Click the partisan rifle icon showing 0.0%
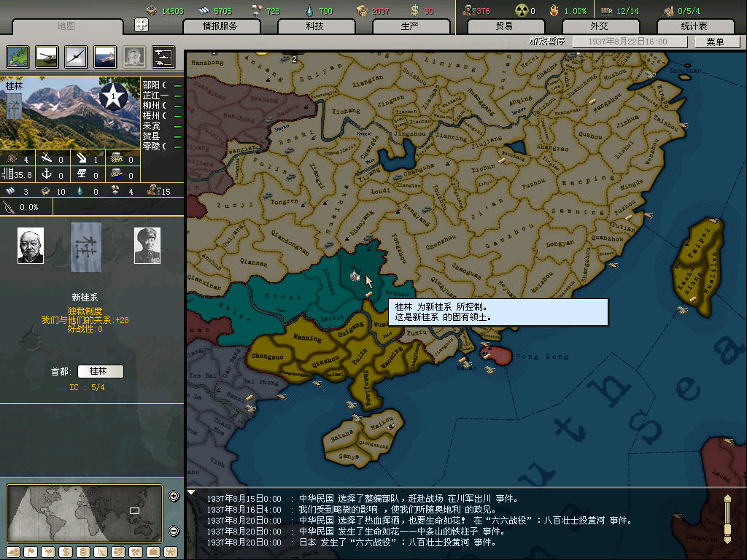The height and width of the screenshot is (560, 747). (x=9, y=207)
